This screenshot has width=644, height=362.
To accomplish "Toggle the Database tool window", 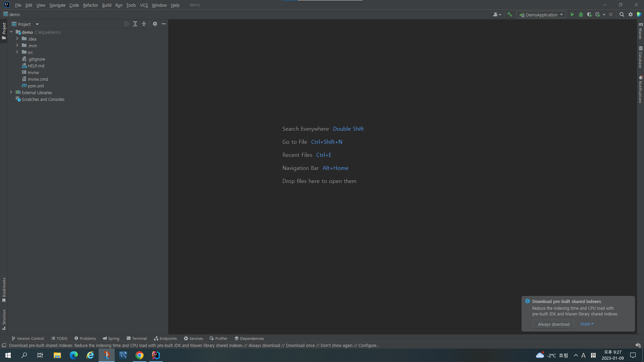I will click(x=640, y=57).
